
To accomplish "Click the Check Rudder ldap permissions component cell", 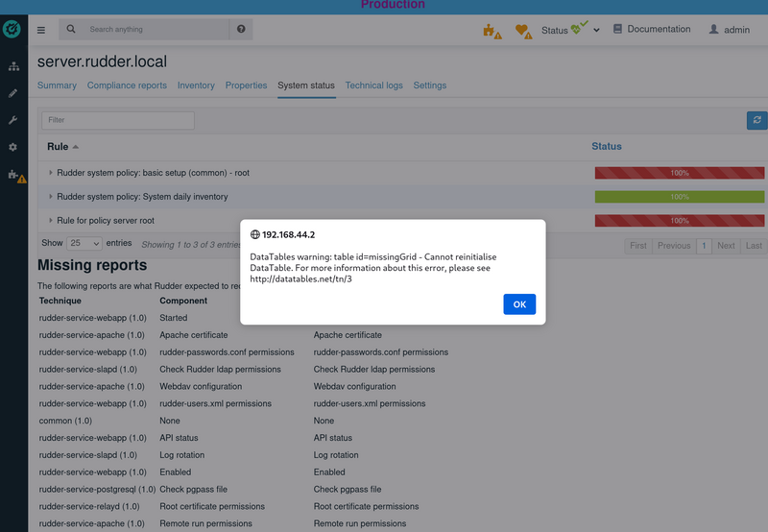I will click(x=220, y=370).
